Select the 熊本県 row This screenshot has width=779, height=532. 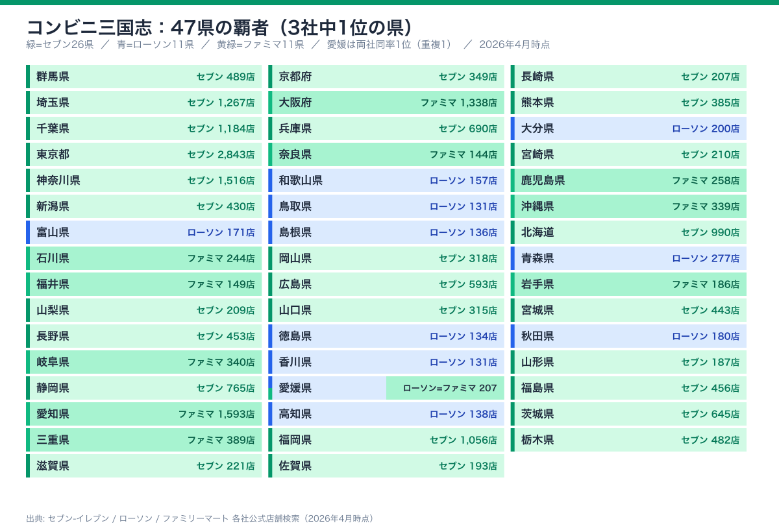point(628,103)
